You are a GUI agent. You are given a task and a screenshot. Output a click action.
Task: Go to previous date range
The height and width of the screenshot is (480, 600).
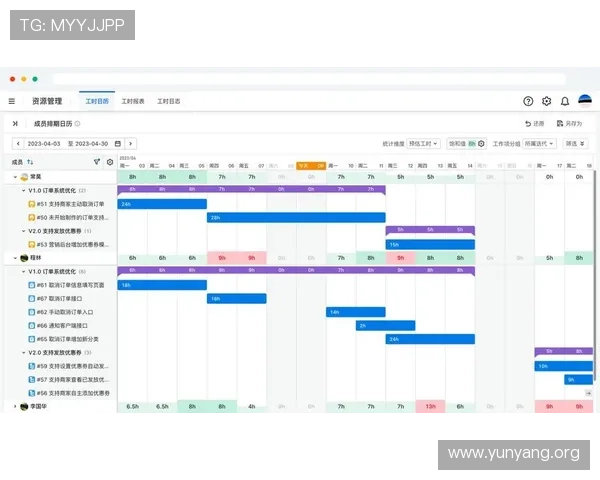point(18,144)
